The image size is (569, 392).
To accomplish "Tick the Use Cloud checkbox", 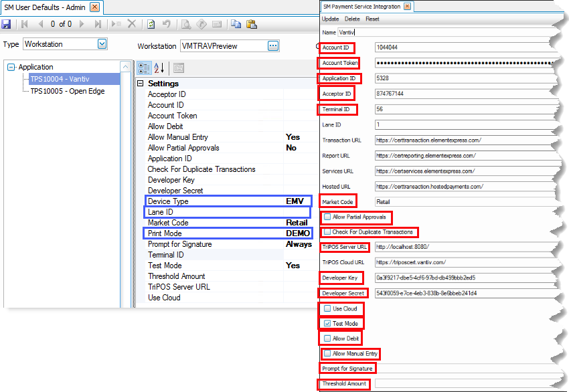I will (327, 309).
